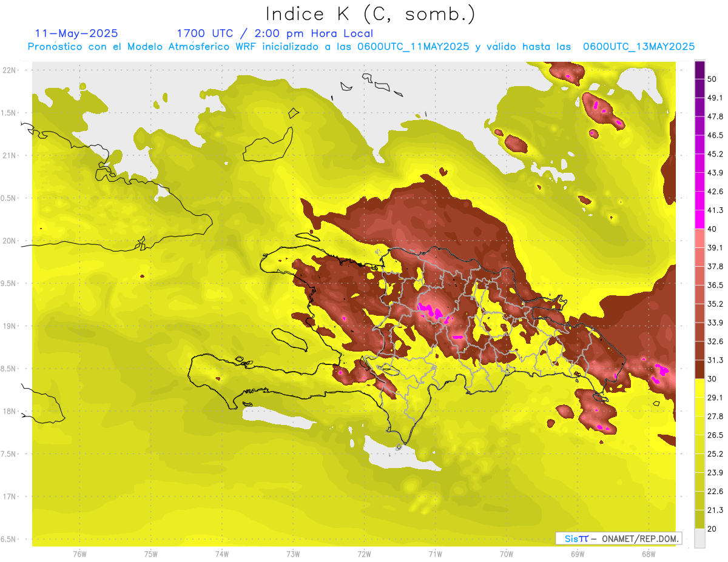Click the colorbar value '32.6'

(715, 341)
